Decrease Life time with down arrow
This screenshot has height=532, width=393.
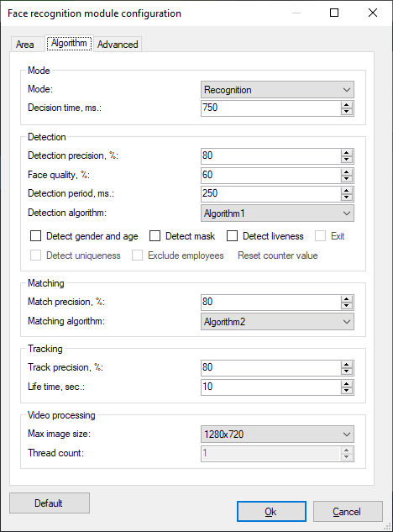tap(346, 391)
